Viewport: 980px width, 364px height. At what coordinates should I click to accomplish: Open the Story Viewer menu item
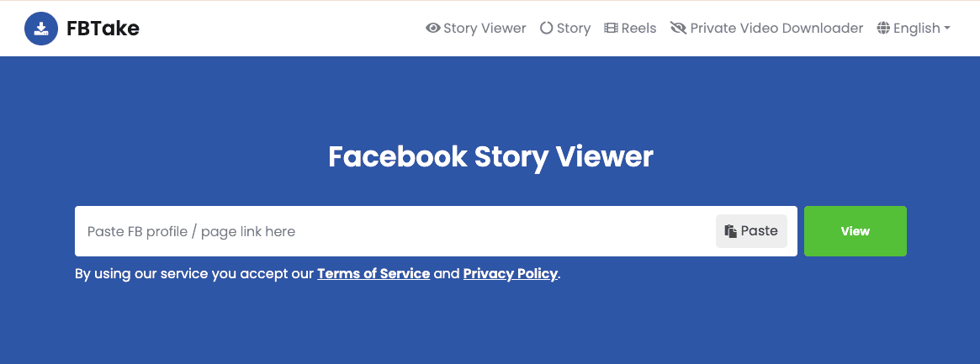[x=485, y=29]
